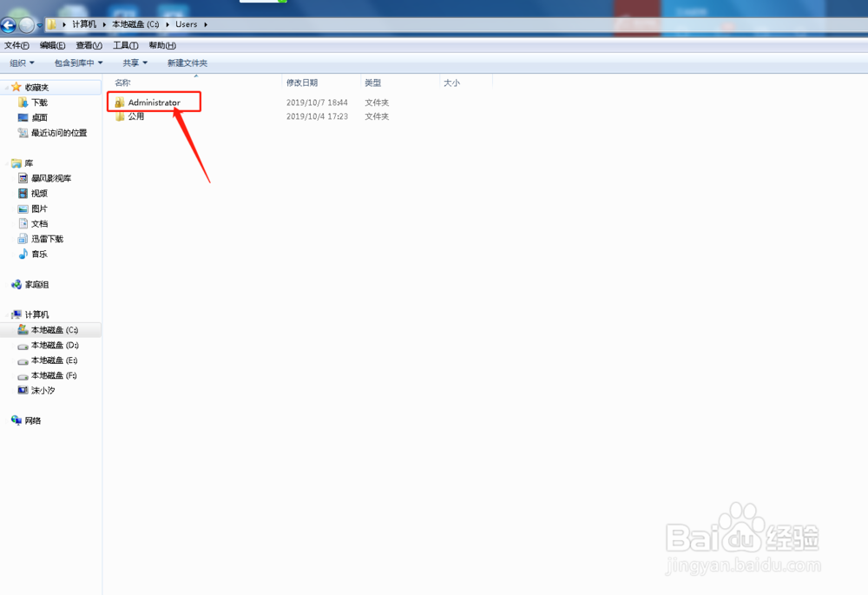Open the 包含到库中 dropdown
Image resolution: width=868 pixels, height=595 pixels.
[79, 63]
